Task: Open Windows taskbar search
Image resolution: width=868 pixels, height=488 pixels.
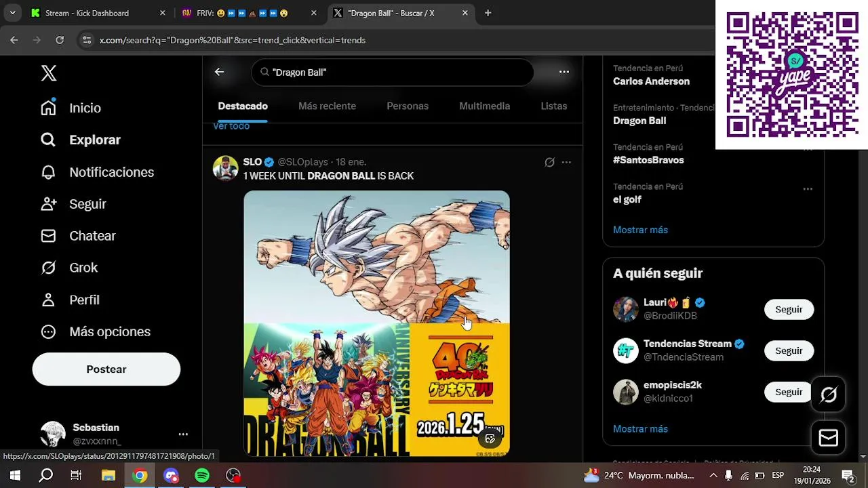Action: tap(45, 475)
